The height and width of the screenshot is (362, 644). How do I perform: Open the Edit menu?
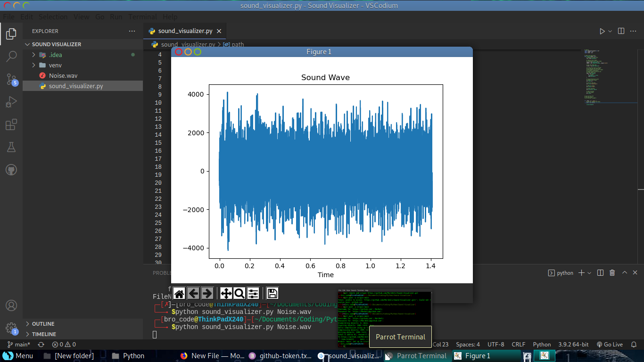point(26,17)
